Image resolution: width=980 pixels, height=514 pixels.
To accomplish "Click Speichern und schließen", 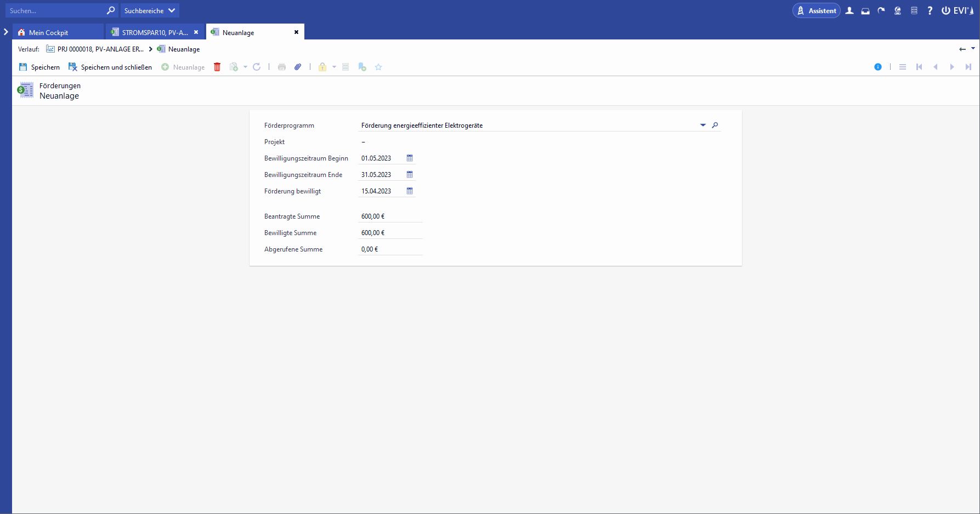I will (110, 67).
